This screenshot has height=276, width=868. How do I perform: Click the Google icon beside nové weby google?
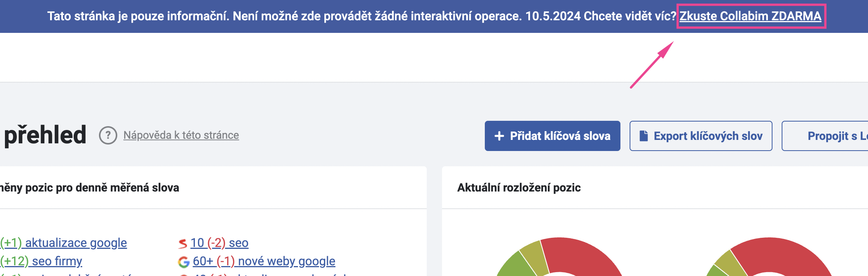184,262
